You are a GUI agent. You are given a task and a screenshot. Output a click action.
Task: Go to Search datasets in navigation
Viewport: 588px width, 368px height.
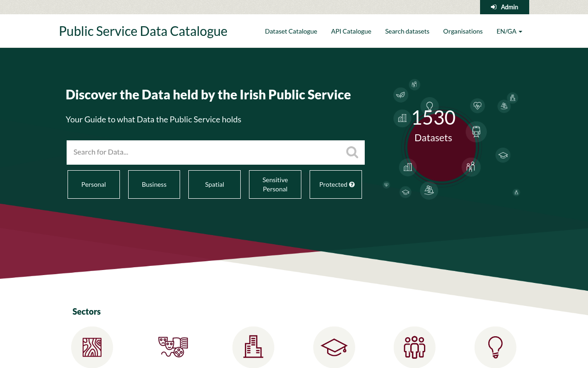coord(407,31)
